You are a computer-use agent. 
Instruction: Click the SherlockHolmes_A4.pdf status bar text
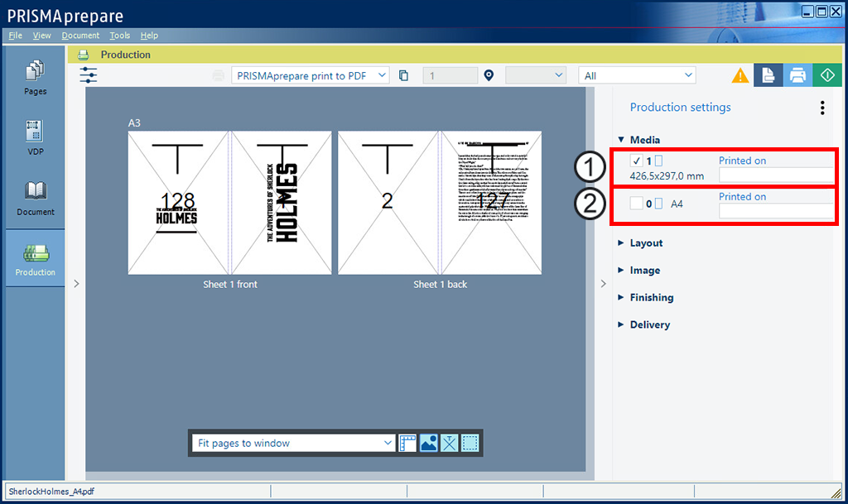pyautogui.click(x=51, y=492)
